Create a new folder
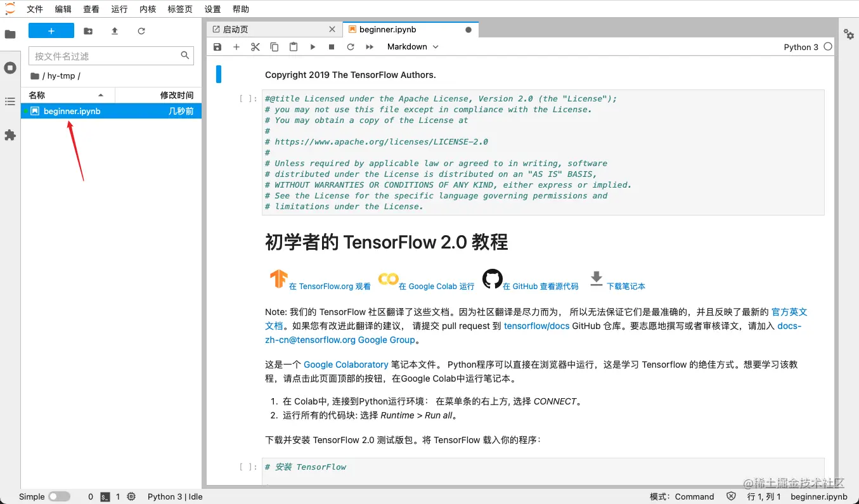The width and height of the screenshot is (859, 504). click(x=88, y=31)
